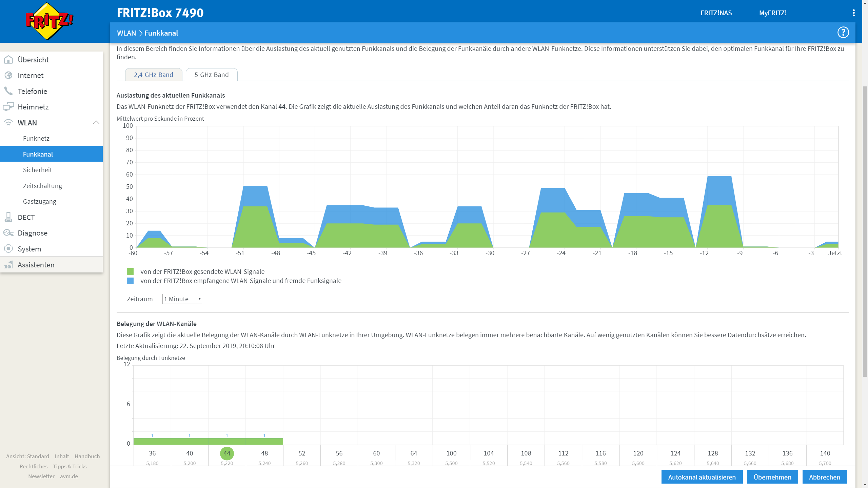
Task: Open the help question mark icon
Action: tap(843, 33)
